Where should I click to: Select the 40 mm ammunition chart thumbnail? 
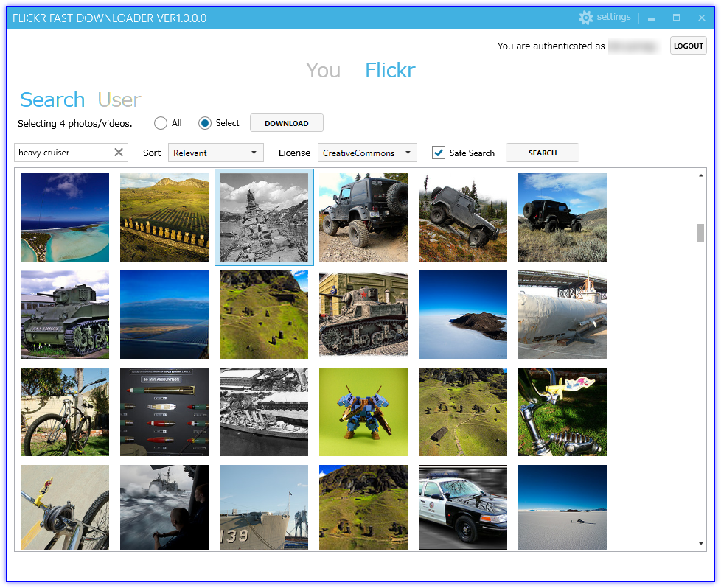[164, 412]
